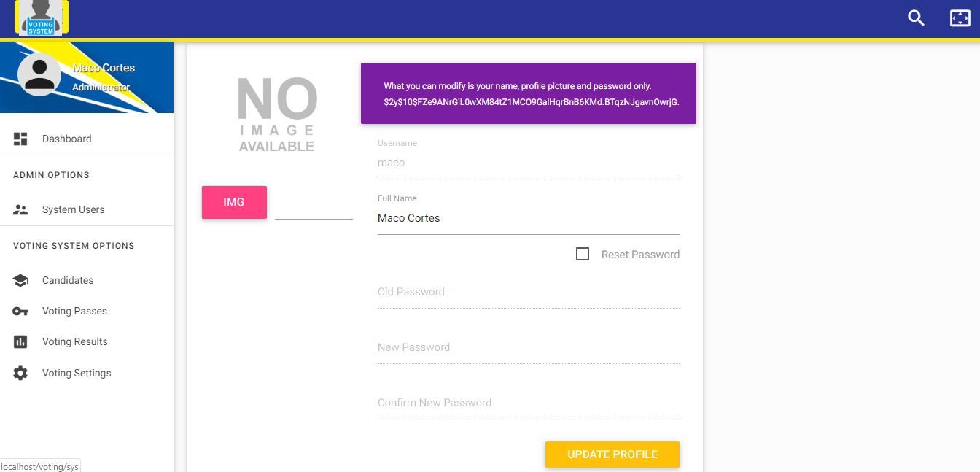980x472 pixels.
Task: Focus the Old Password field
Action: click(x=528, y=293)
